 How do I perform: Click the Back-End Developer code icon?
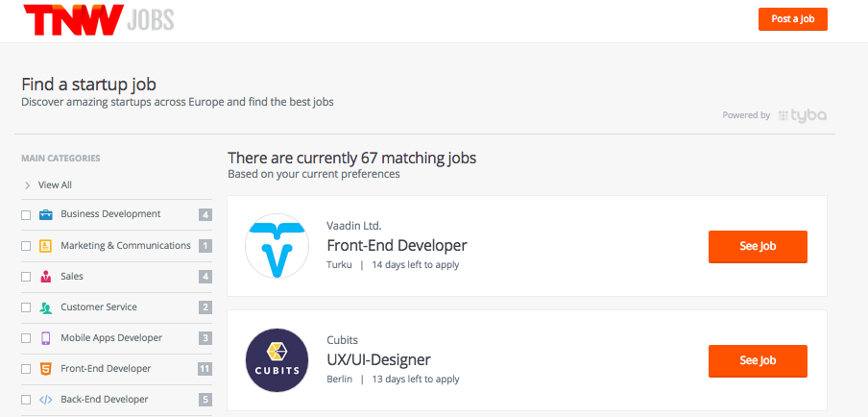click(x=45, y=400)
